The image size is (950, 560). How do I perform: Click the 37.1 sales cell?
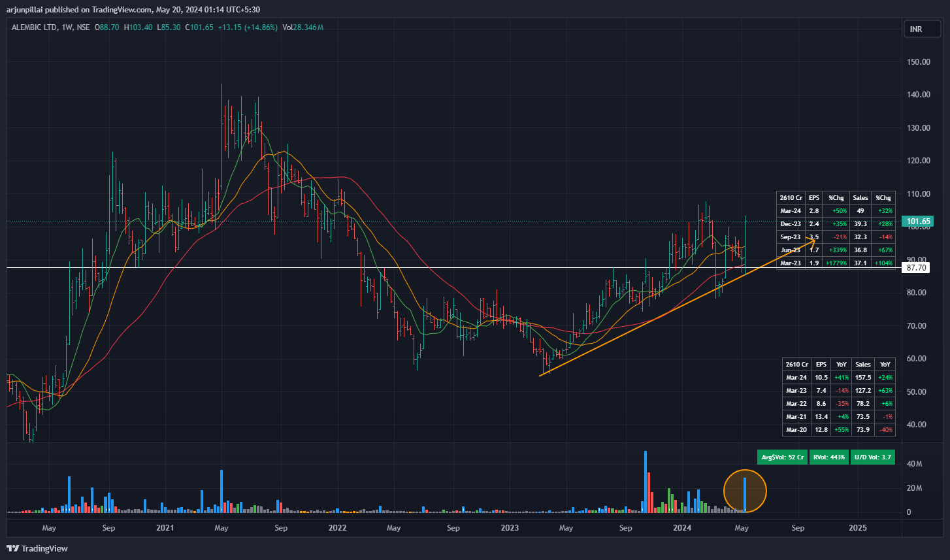[x=860, y=263]
